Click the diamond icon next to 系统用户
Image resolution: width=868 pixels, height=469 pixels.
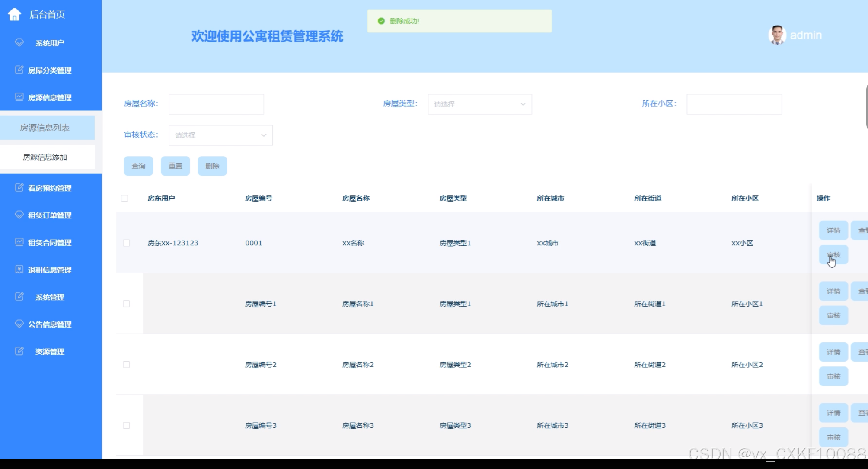point(19,42)
